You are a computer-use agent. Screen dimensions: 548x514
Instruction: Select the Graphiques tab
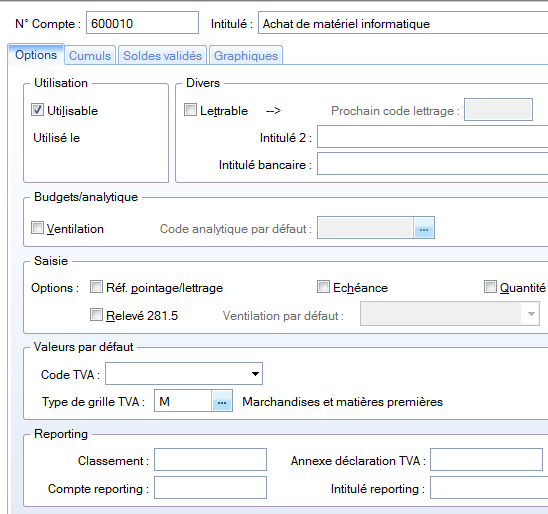(x=246, y=56)
